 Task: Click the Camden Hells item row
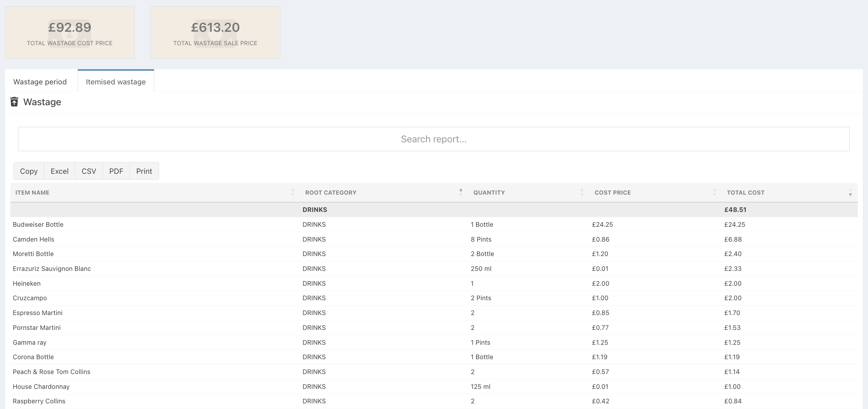click(x=34, y=239)
